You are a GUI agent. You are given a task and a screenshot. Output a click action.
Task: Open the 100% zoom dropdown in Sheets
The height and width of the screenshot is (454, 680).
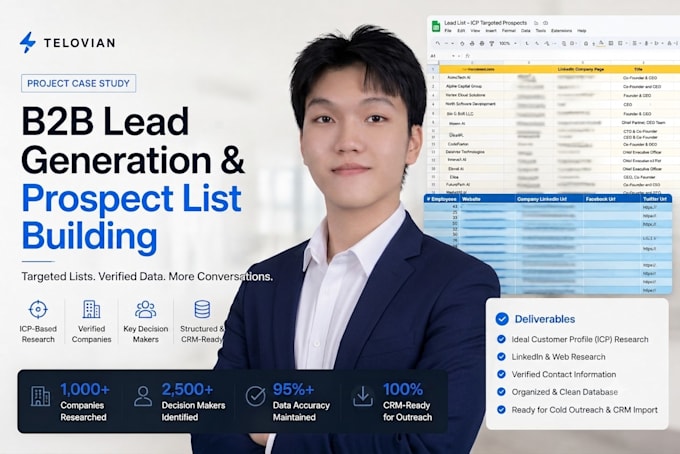pos(508,43)
